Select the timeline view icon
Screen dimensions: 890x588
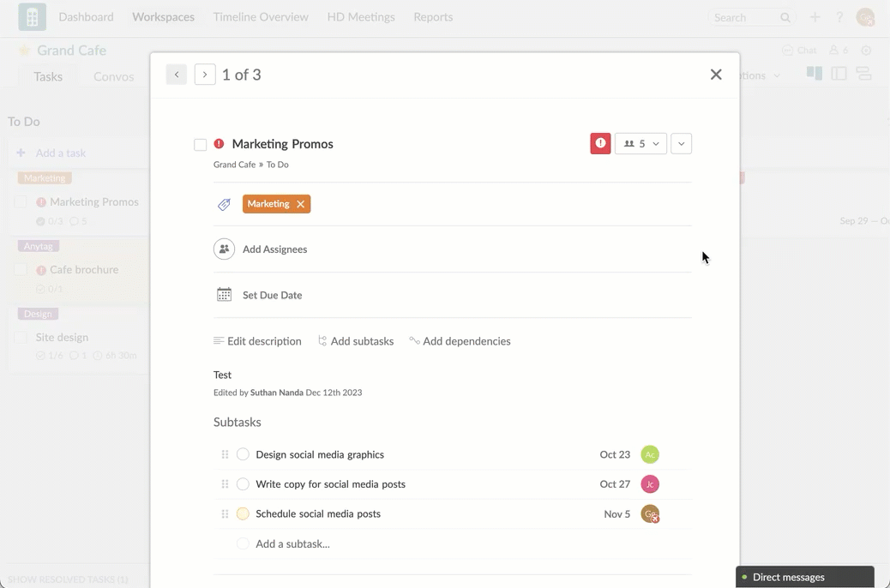click(x=864, y=73)
